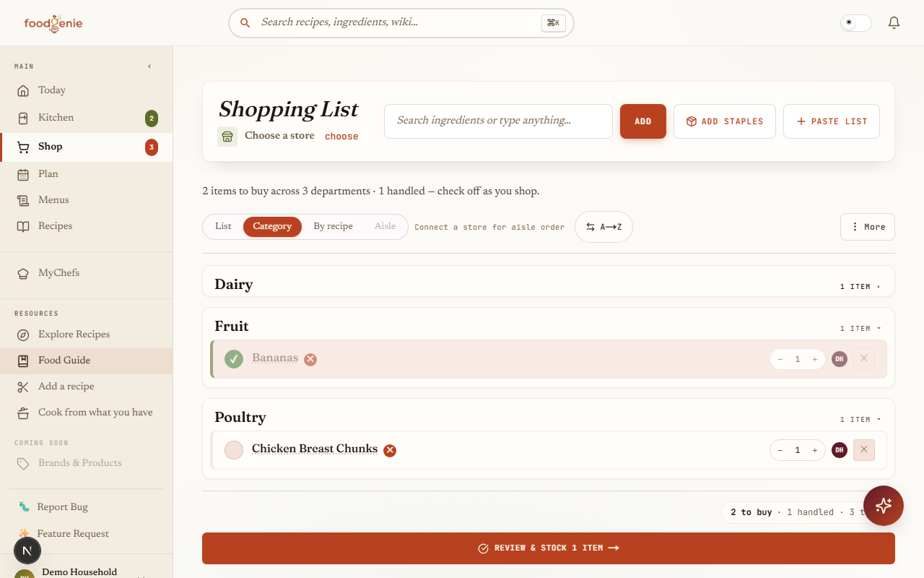
Task: Check off Chicken Breast Chunks
Action: coord(234,450)
